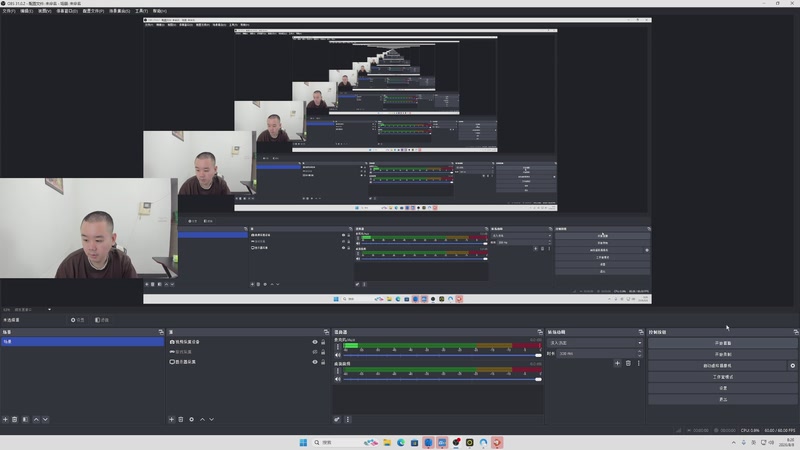Start Virtual Camera (启动虚拟摄像机) button
Screen dimensions: 800x450
(x=717, y=366)
